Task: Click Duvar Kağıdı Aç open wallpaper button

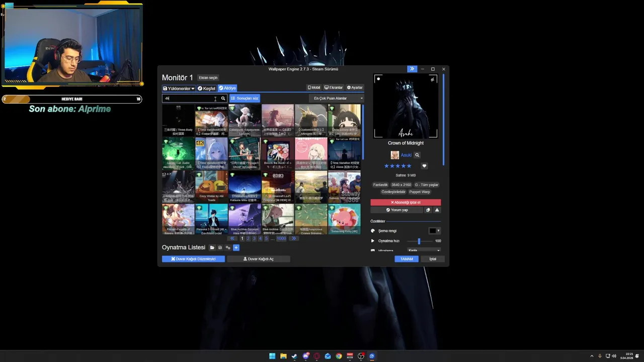Action: pos(259,259)
